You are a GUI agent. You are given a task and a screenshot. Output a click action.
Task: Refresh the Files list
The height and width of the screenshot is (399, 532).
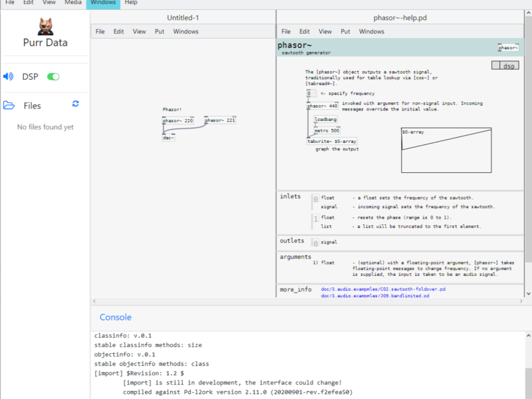point(76,104)
